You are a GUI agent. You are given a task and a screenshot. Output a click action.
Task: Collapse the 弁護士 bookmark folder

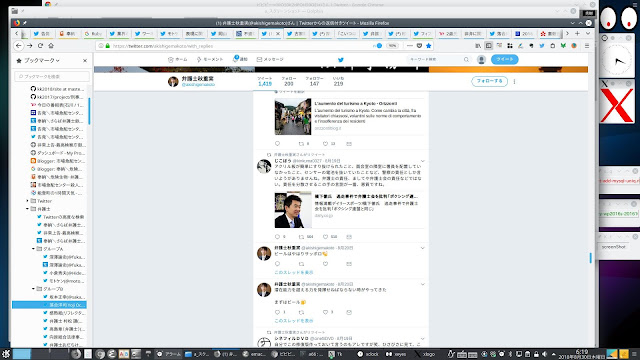28,209
